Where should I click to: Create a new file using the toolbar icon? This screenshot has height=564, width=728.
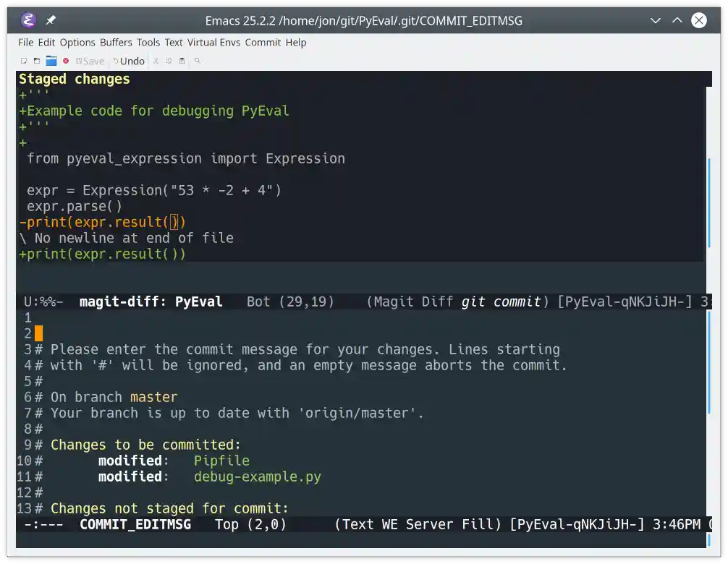(23, 61)
